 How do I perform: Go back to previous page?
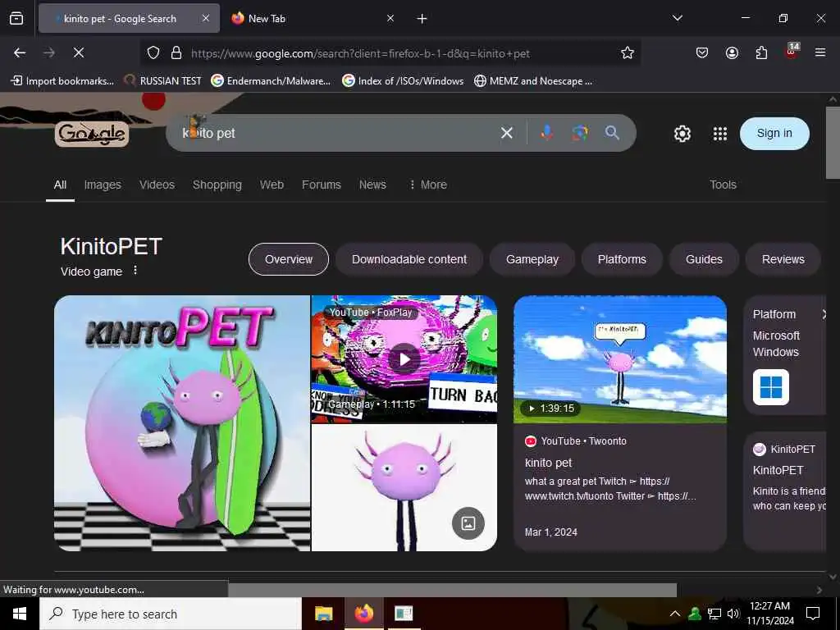click(x=20, y=52)
